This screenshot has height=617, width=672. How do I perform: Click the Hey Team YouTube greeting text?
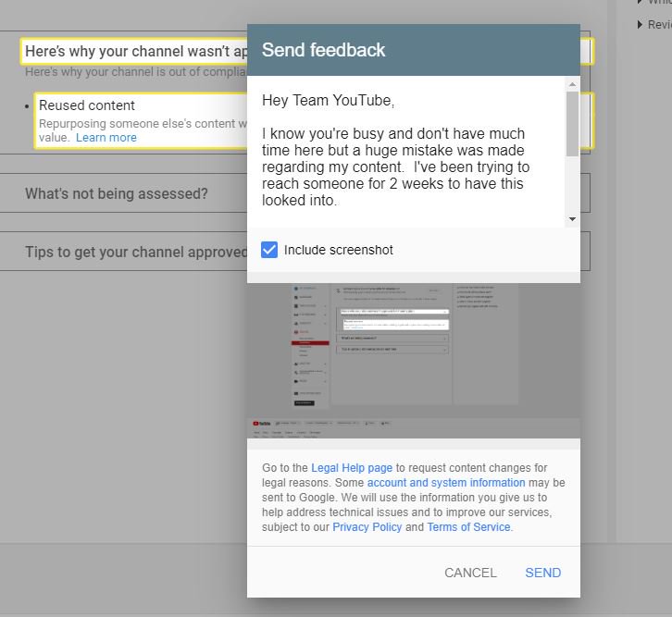click(x=328, y=100)
